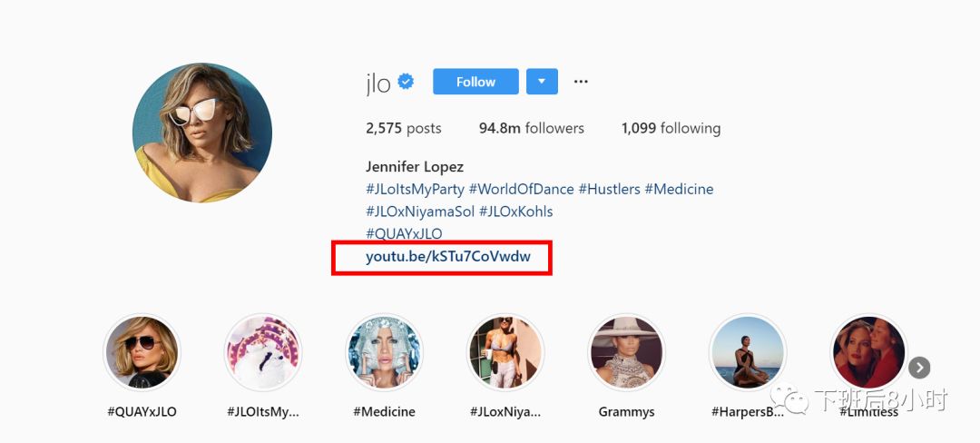
Task: Open the three-dots options menu
Action: click(x=581, y=82)
